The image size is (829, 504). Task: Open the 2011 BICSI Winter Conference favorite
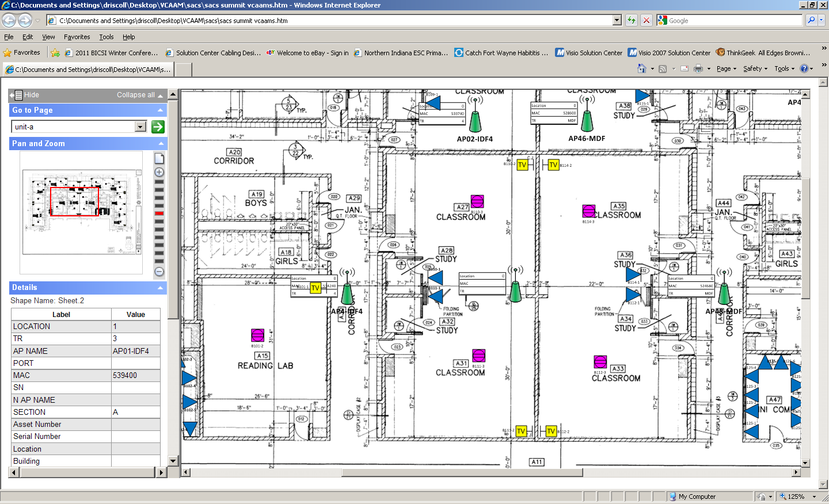pyautogui.click(x=111, y=52)
